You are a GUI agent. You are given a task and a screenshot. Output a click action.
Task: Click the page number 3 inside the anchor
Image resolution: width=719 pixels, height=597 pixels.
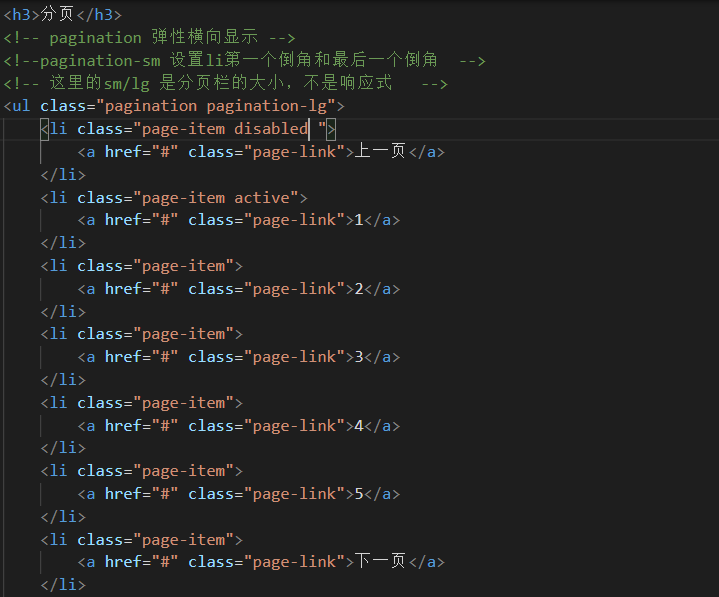(x=359, y=357)
